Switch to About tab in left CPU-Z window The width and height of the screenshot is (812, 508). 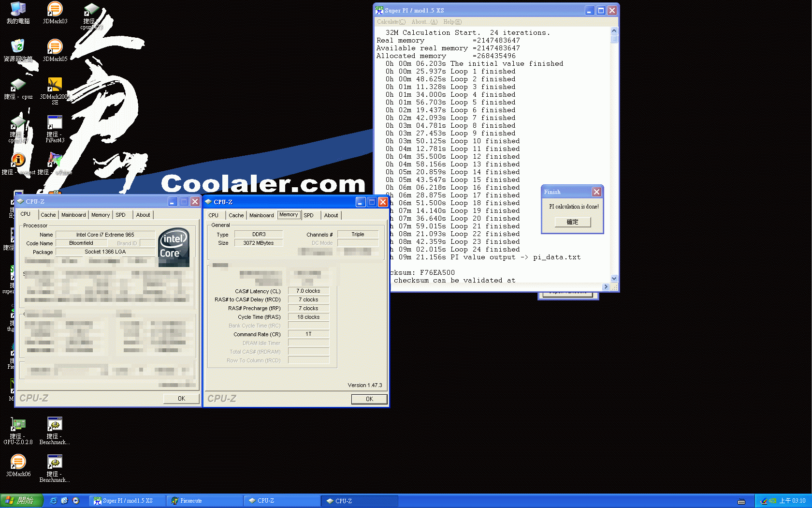pos(143,215)
